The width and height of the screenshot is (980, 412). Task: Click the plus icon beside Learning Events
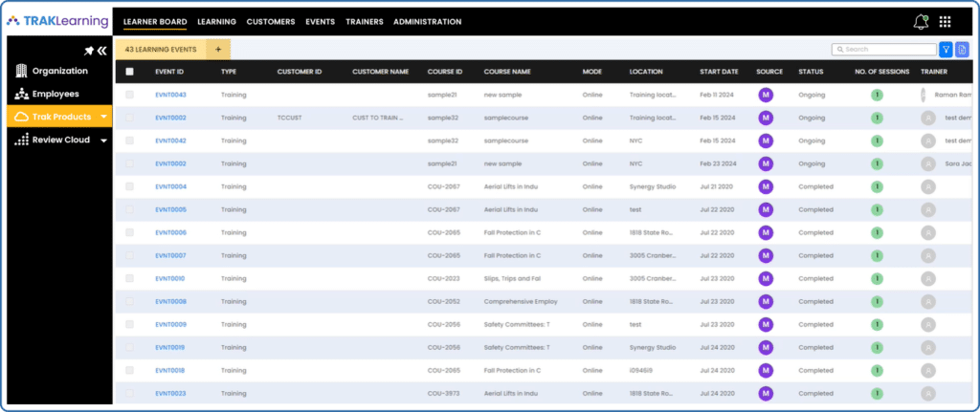218,49
